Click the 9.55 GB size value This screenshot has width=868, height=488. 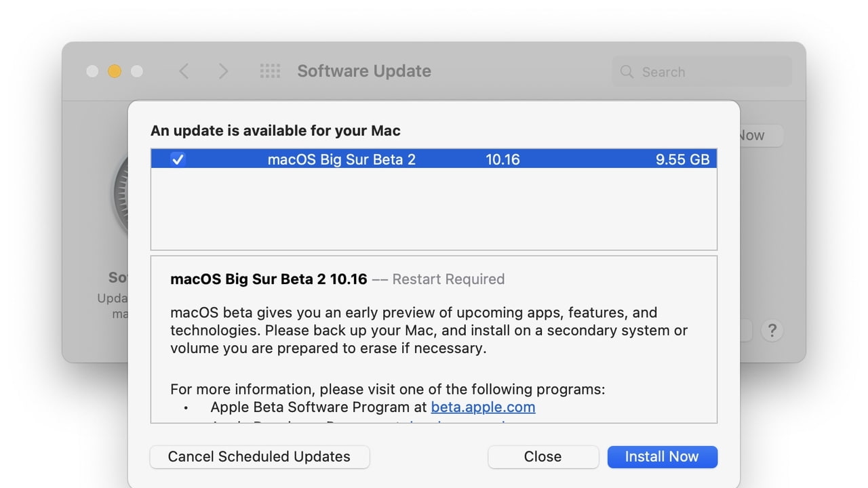pos(682,159)
